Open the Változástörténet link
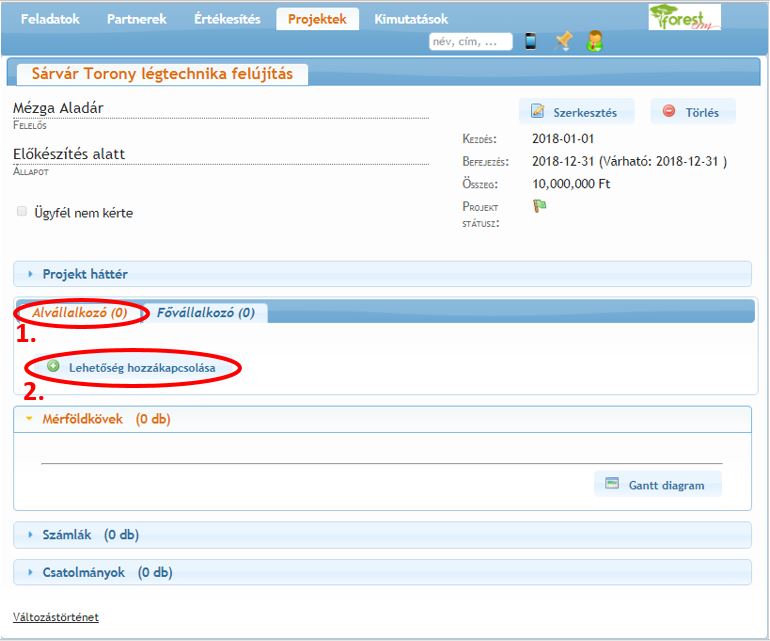Screen dimensions: 770x641 tap(55, 617)
